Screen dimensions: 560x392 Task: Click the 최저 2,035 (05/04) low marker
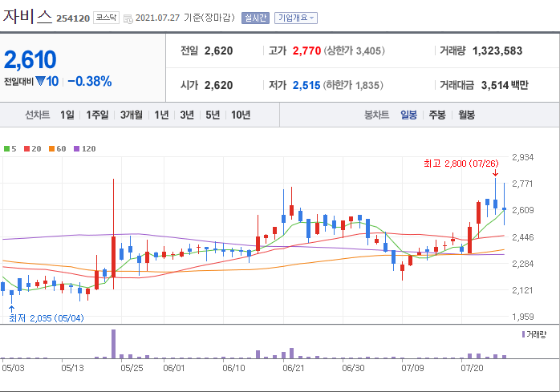tap(46, 318)
